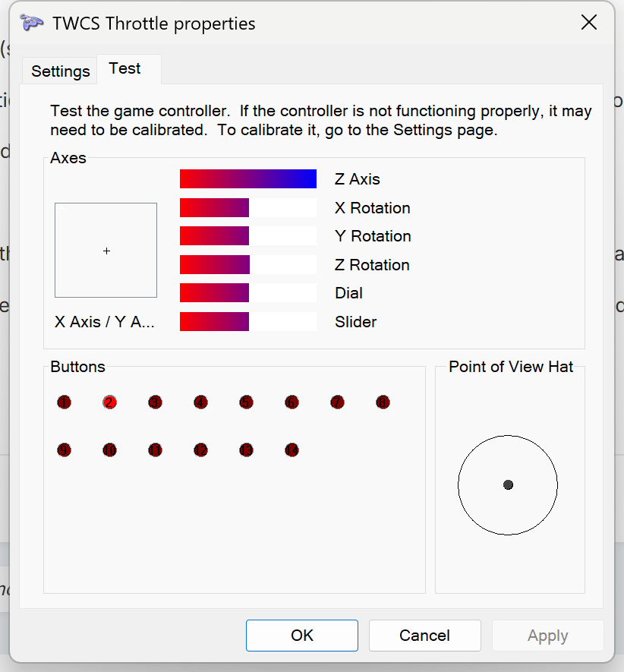Image resolution: width=624 pixels, height=672 pixels.
Task: Click the Dial axis bar
Action: [x=248, y=293]
